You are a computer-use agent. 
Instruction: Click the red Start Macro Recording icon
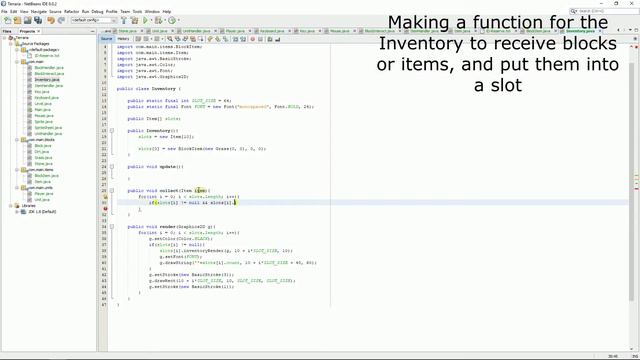[x=252, y=39]
